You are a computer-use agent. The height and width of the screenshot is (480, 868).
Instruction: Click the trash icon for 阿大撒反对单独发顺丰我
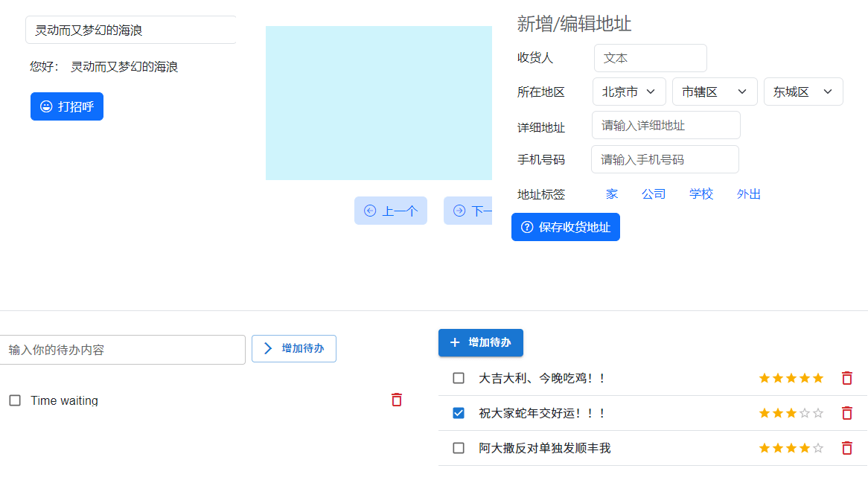pyautogui.click(x=846, y=448)
